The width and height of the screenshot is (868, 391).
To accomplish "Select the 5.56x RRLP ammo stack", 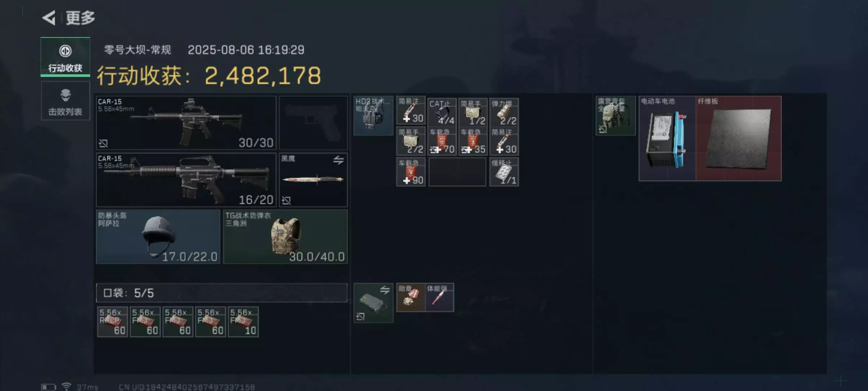I will pyautogui.click(x=112, y=322).
